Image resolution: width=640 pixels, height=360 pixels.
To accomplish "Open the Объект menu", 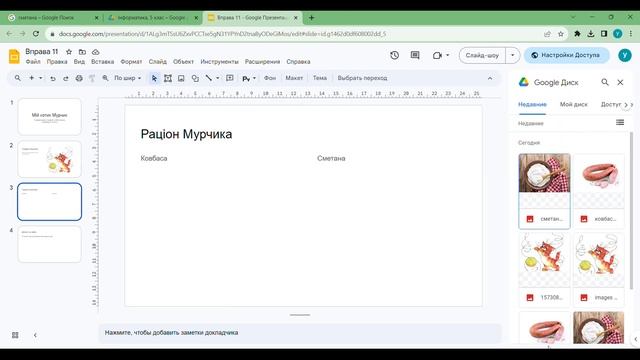I will click(183, 62).
